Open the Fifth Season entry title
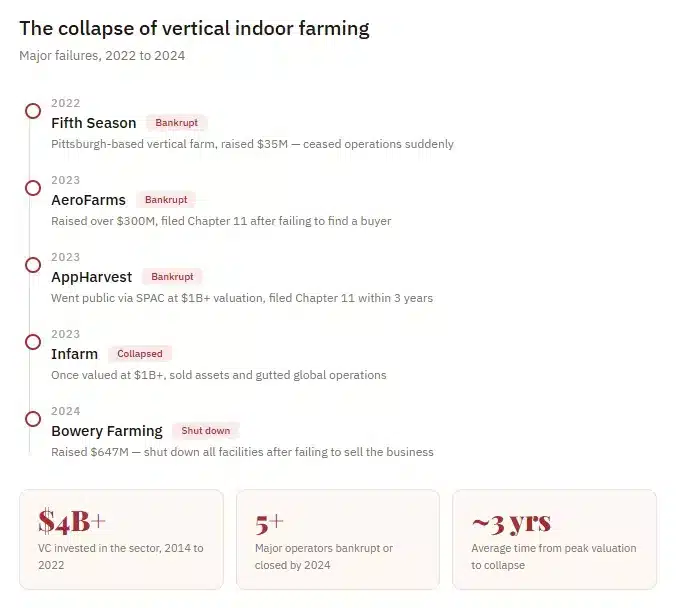 pos(94,123)
